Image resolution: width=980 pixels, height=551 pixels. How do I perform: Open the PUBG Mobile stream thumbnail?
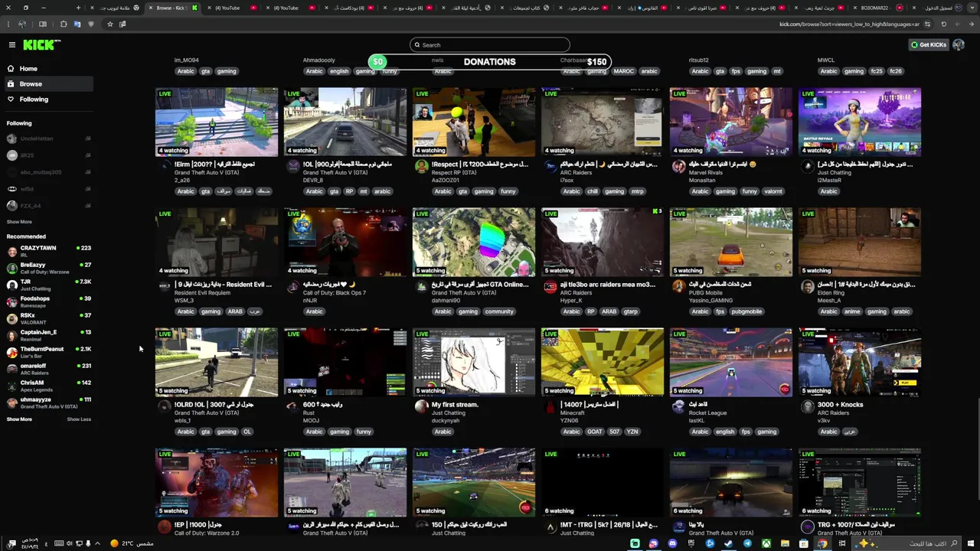click(731, 242)
